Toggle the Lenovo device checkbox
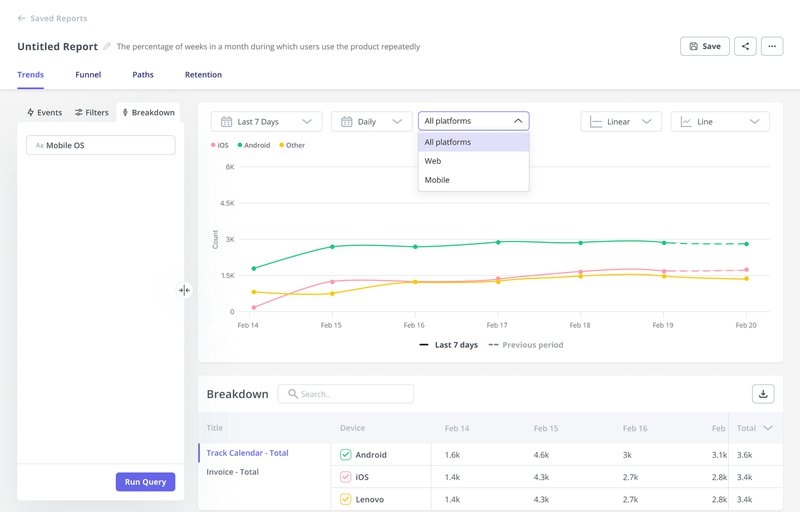The image size is (800, 512). pos(346,499)
